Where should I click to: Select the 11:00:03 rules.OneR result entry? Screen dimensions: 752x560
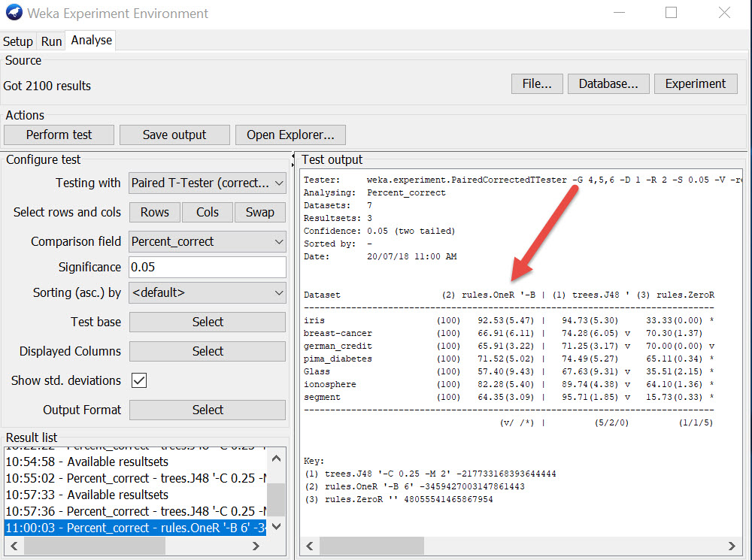click(135, 528)
